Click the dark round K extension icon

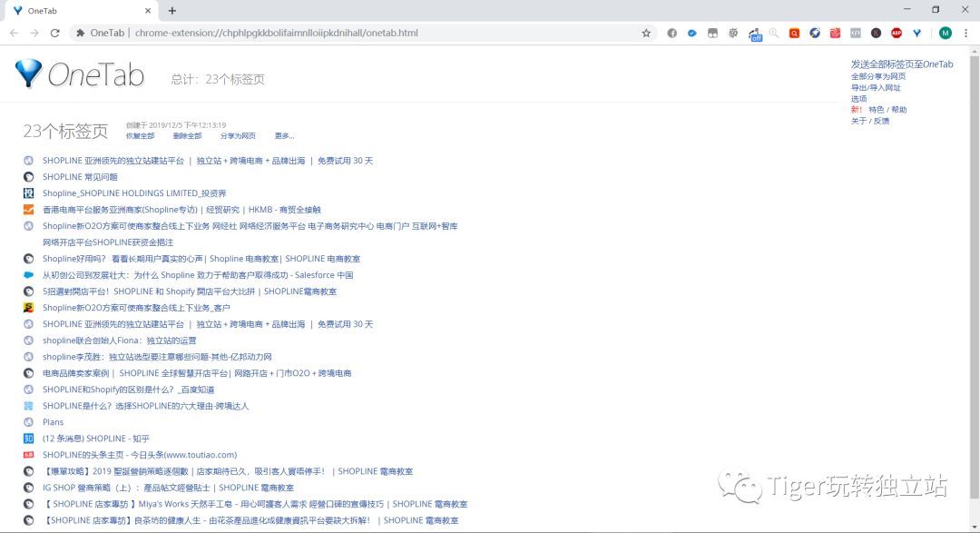(877, 34)
